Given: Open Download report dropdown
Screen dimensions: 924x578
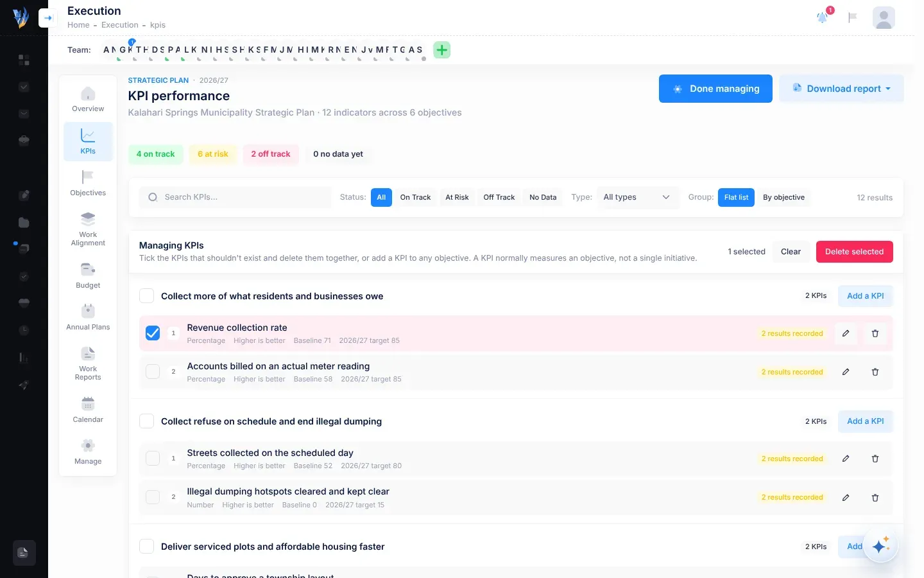Looking at the screenshot, I should [841, 89].
